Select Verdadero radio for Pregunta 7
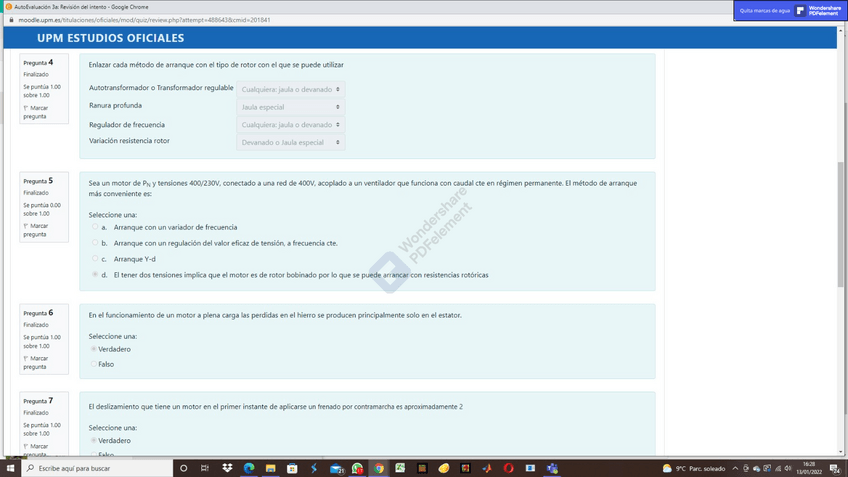Viewport: 848px width, 477px height. click(x=94, y=440)
